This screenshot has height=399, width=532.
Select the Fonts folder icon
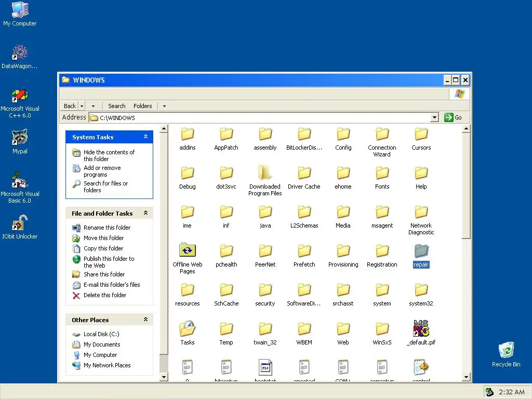(382, 172)
